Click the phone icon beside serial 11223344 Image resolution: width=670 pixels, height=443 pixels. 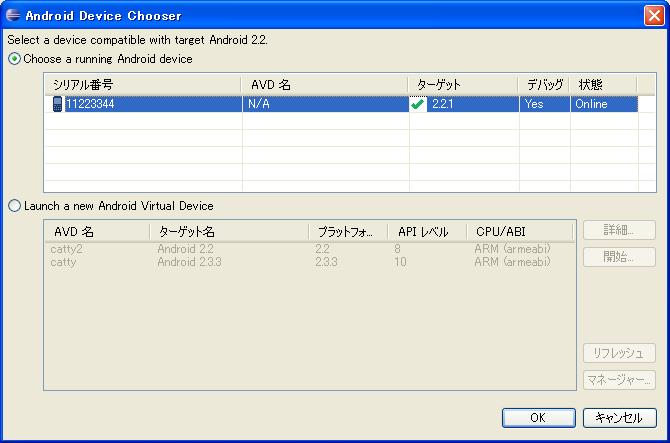(57, 104)
